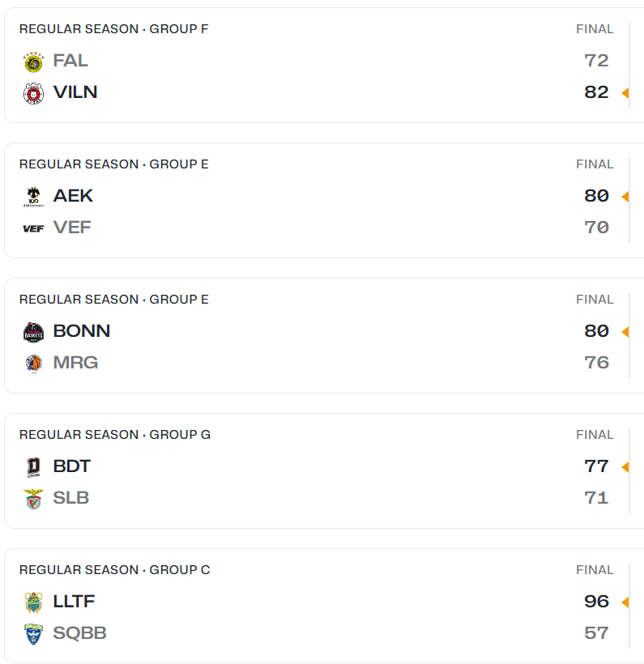Open the BDT versus SLB game card
The image size is (644, 664).
tap(324, 471)
